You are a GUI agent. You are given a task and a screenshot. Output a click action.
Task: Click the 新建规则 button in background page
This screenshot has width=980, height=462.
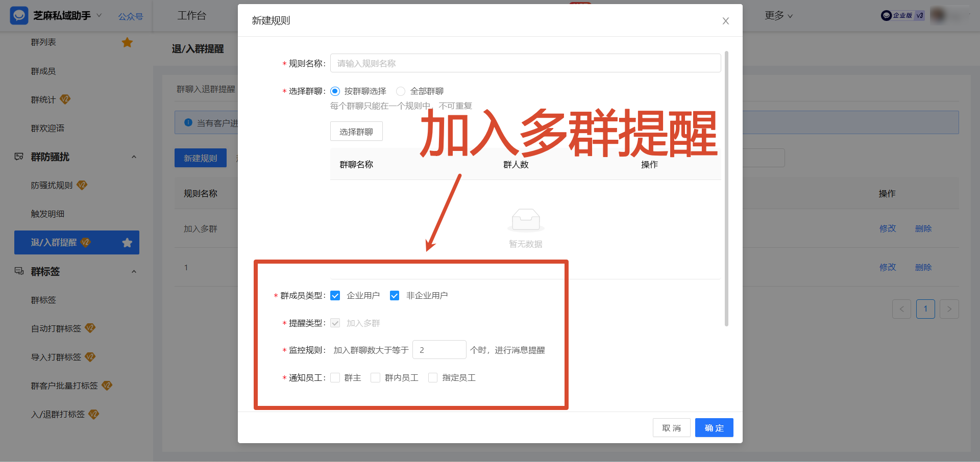pos(200,158)
